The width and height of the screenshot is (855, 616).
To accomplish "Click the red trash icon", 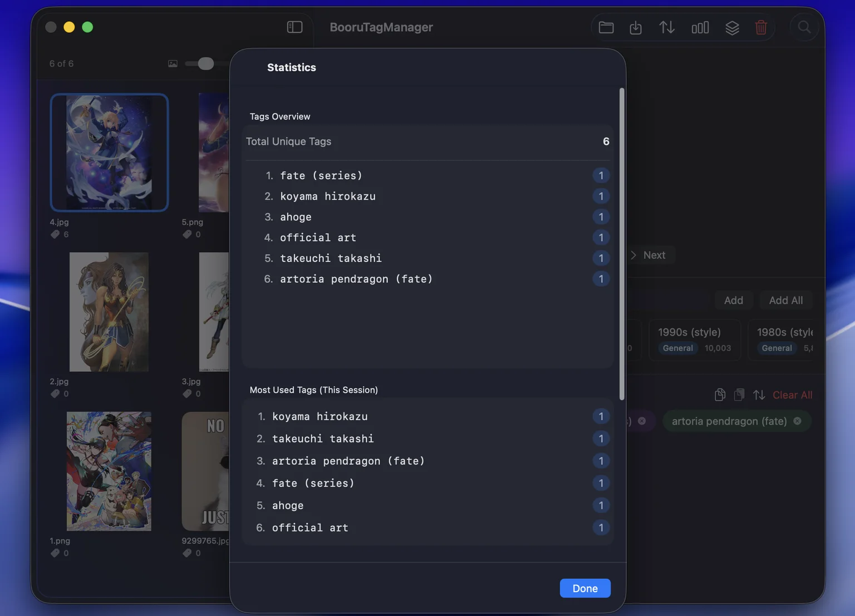I will (761, 27).
